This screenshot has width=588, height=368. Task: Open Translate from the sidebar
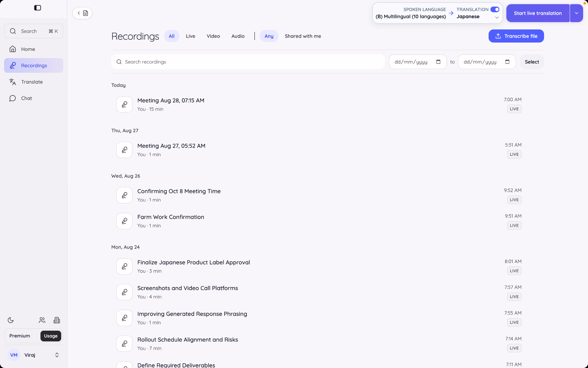pyautogui.click(x=34, y=82)
